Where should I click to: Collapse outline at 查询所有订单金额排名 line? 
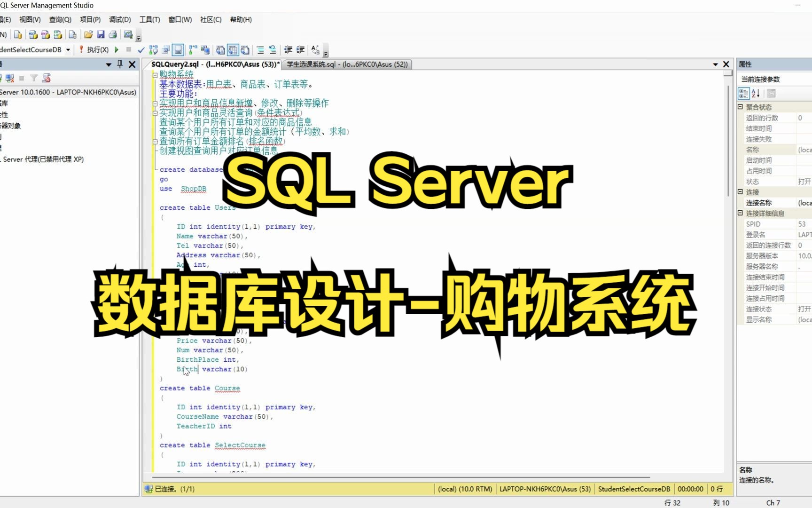155,141
